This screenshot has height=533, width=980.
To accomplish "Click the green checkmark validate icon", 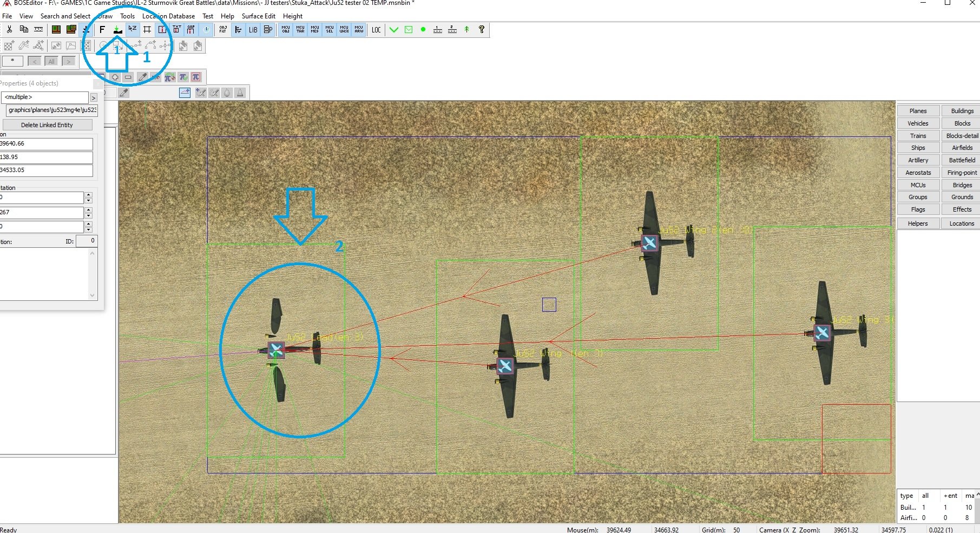I will (394, 30).
